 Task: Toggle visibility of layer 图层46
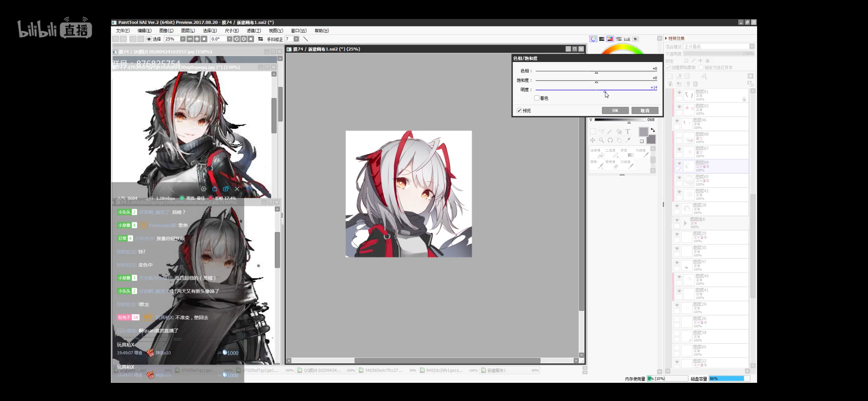[677, 121]
